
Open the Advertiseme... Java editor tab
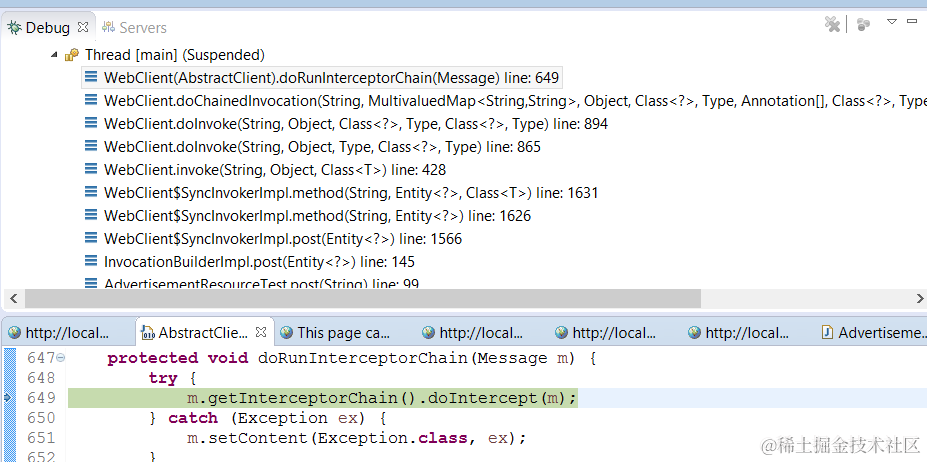coord(874,332)
